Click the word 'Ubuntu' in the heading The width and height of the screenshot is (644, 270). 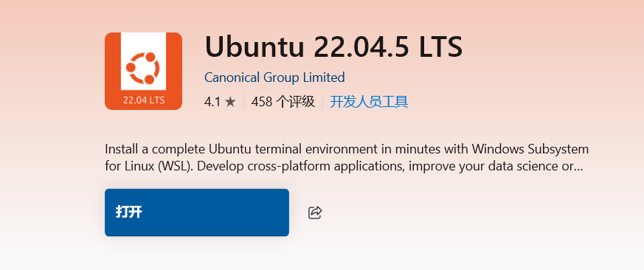pyautogui.click(x=255, y=46)
